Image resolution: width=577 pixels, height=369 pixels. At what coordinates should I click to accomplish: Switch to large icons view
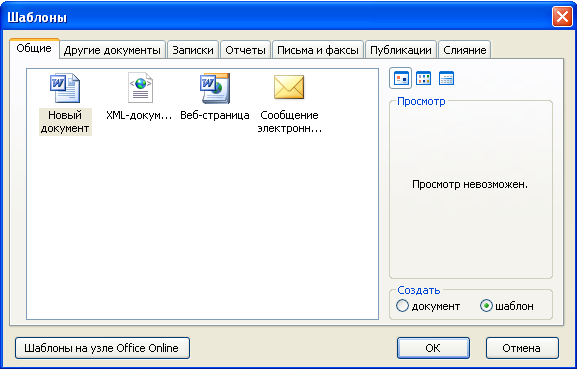coord(401,78)
